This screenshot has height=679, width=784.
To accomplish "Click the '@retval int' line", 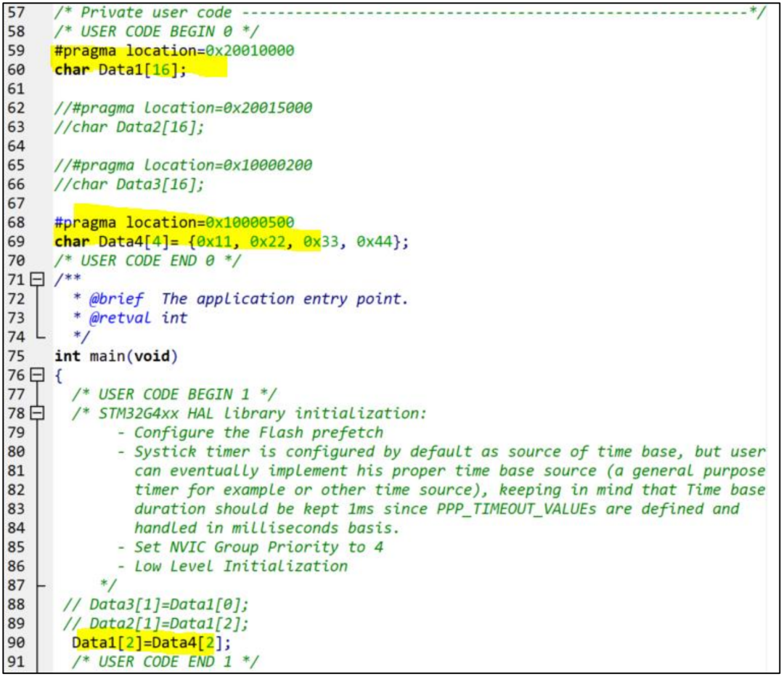I will [130, 318].
